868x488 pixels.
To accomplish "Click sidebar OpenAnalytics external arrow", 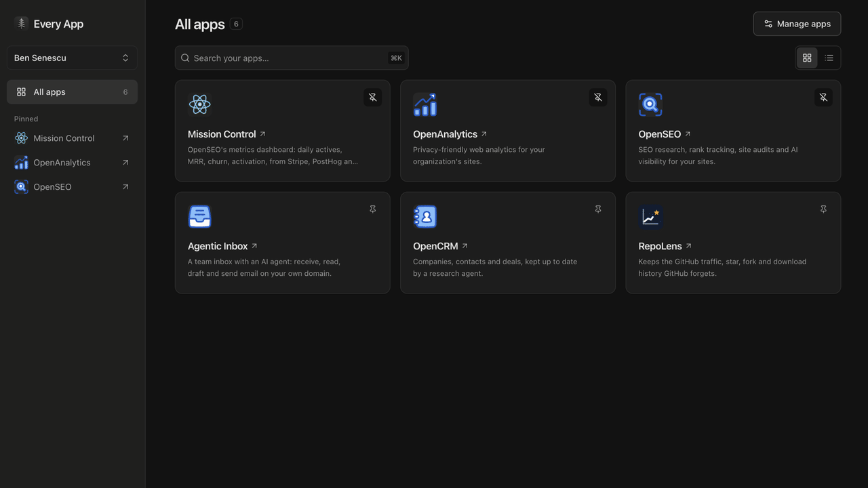I will click(125, 163).
